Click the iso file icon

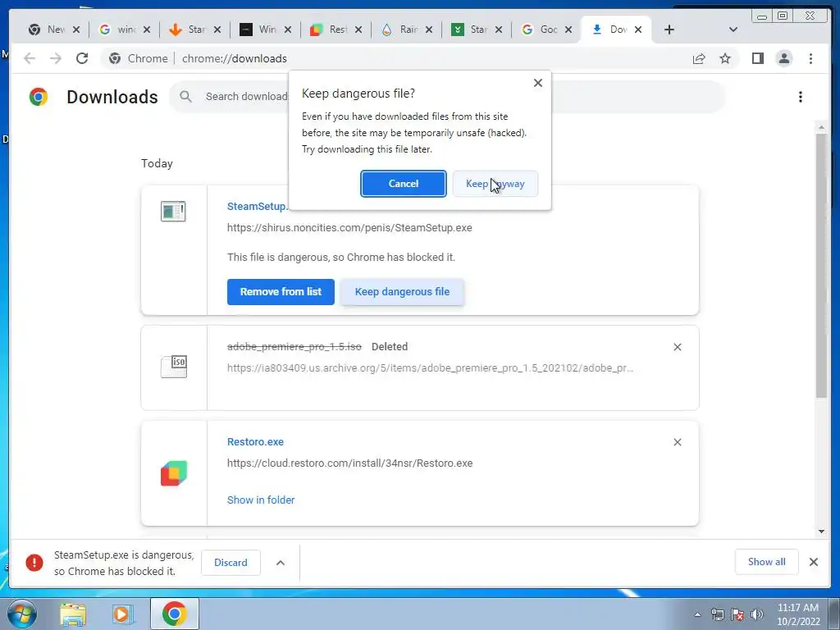point(174,367)
